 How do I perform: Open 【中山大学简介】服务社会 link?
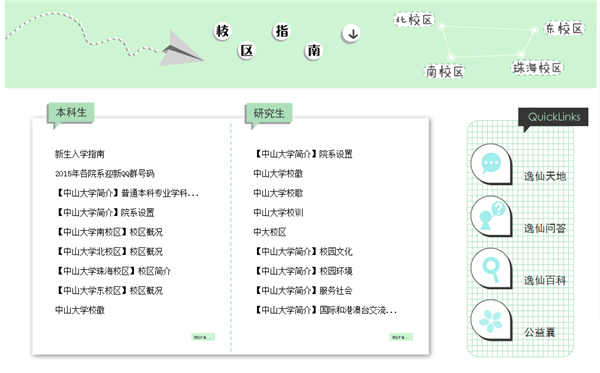tap(303, 291)
